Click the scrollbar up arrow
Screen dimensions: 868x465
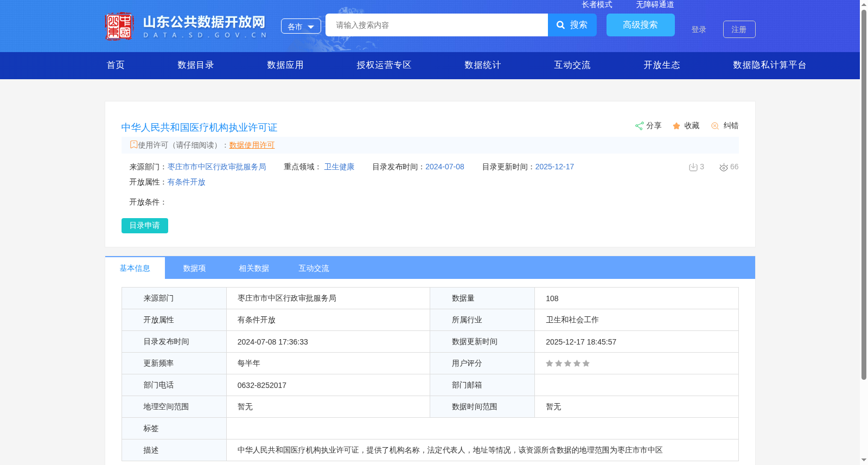point(864,4)
